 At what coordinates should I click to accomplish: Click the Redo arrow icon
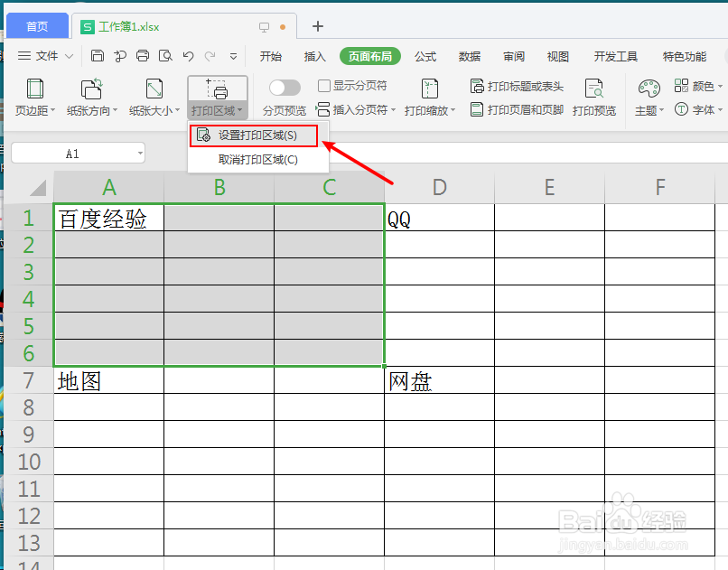click(210, 56)
